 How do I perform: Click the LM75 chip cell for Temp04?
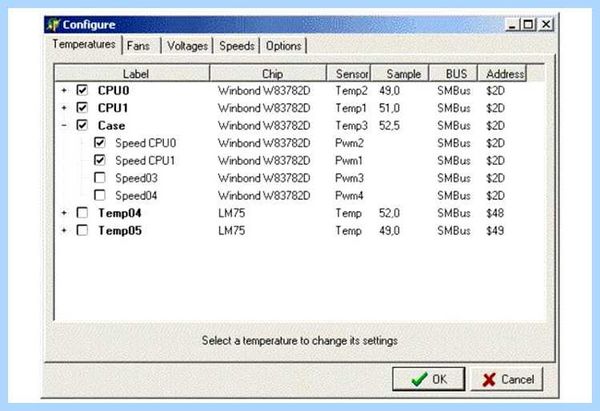pyautogui.click(x=232, y=213)
